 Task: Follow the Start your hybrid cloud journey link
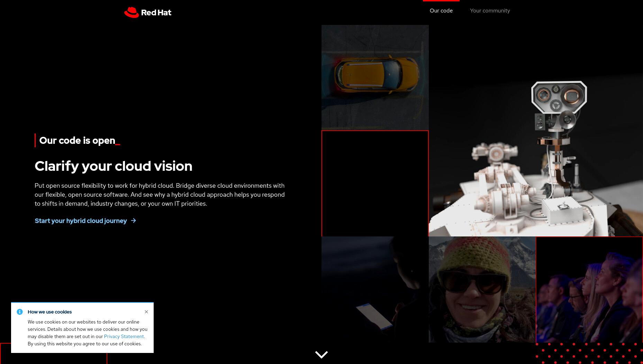point(85,221)
